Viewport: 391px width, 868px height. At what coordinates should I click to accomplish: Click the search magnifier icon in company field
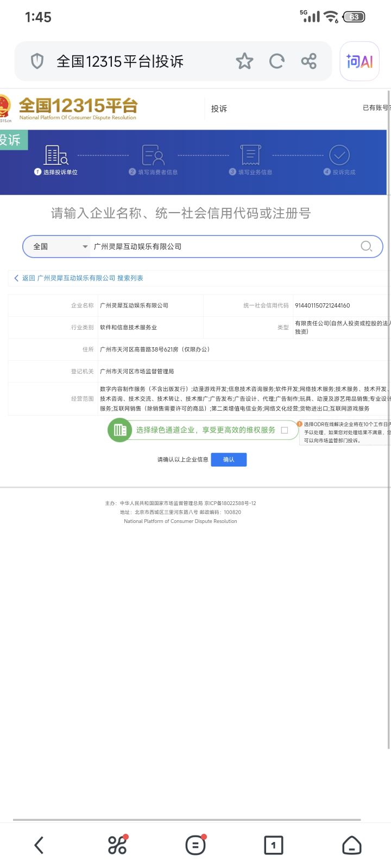point(367,246)
